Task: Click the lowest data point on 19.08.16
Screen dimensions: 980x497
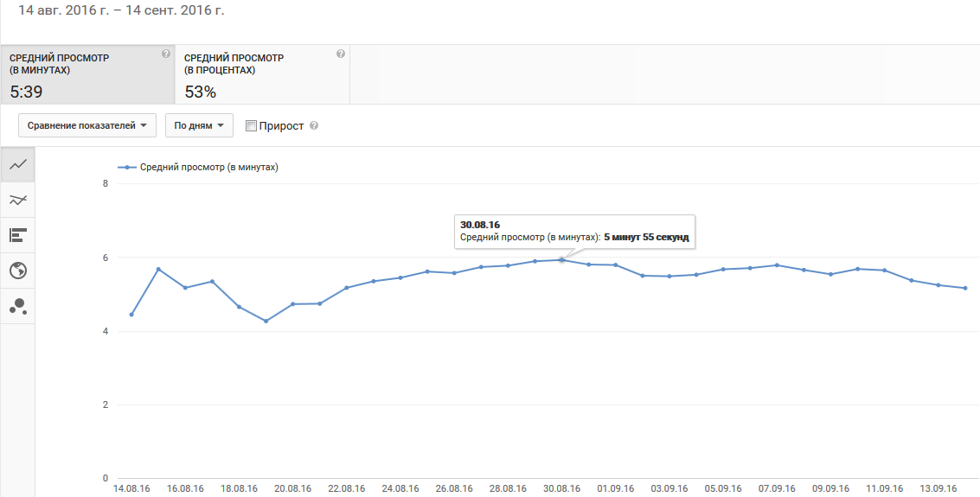Action: click(x=266, y=321)
